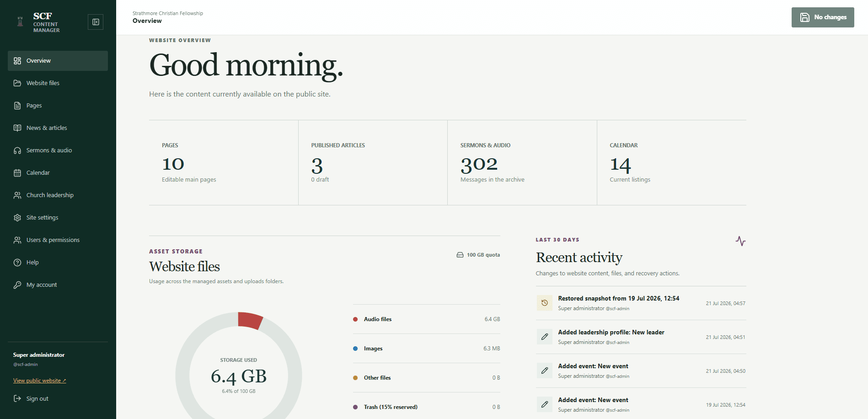Screen dimensions: 868x419
Task: Click the purple Trash legend dot
Action: (x=355, y=407)
